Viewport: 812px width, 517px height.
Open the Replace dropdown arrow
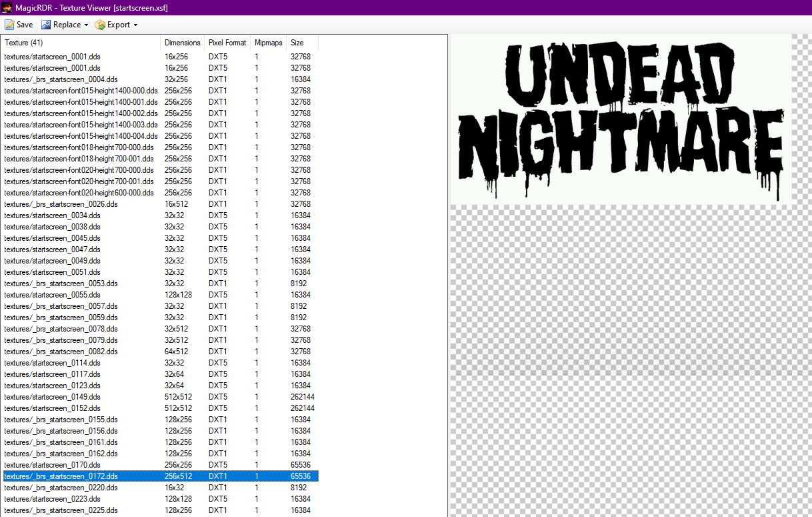[x=86, y=25]
